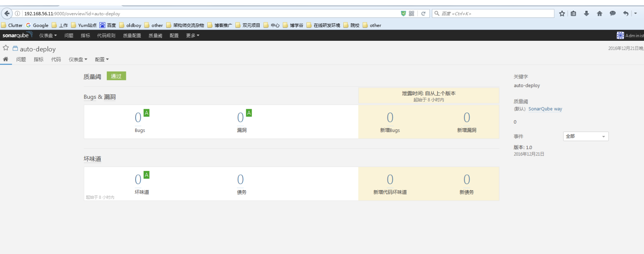
Task: Open the undo history dropdown arrow
Action: pyautogui.click(x=635, y=14)
